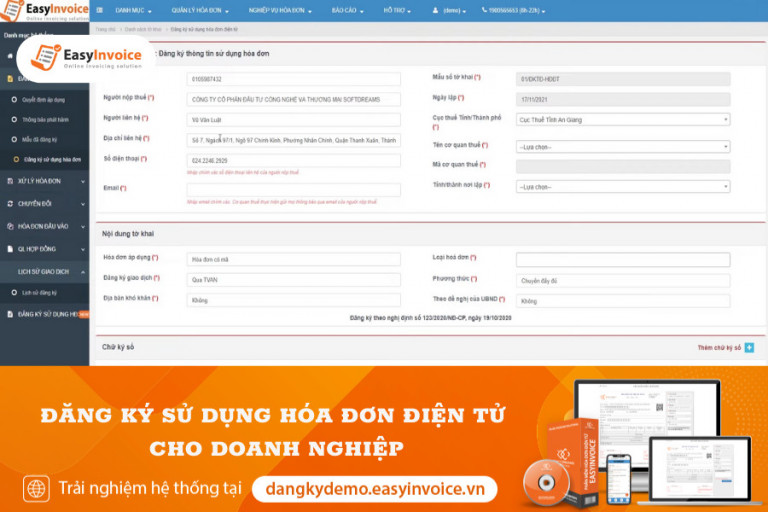
Task: Click the Theo đề nghị của UBND field
Action: [x=623, y=301]
